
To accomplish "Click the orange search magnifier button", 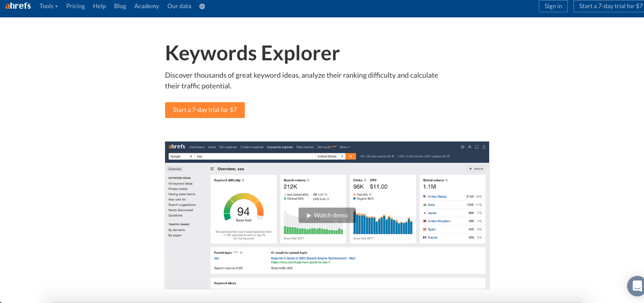I will (351, 156).
